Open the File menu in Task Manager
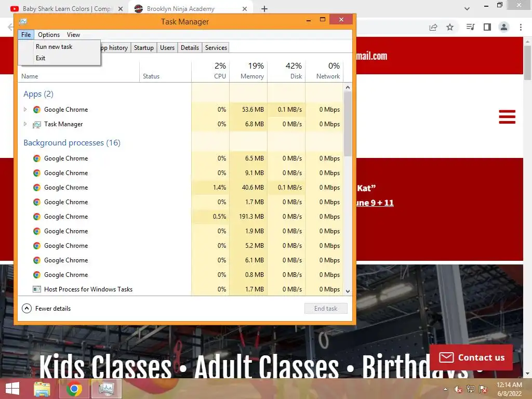The width and height of the screenshot is (532, 399). point(26,35)
